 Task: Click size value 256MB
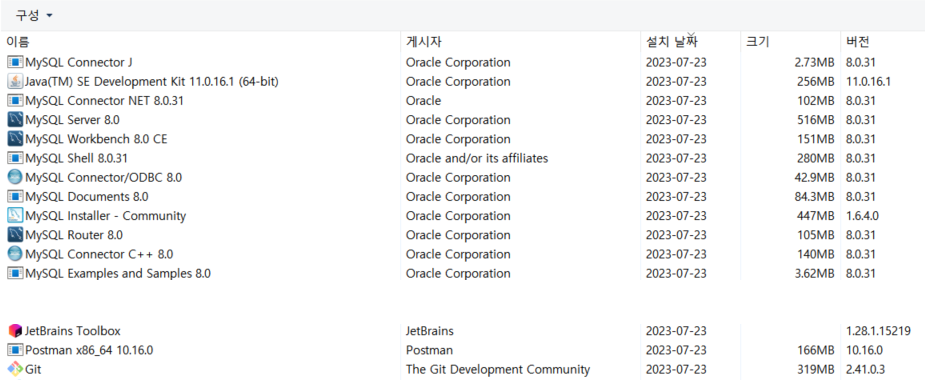point(816,81)
